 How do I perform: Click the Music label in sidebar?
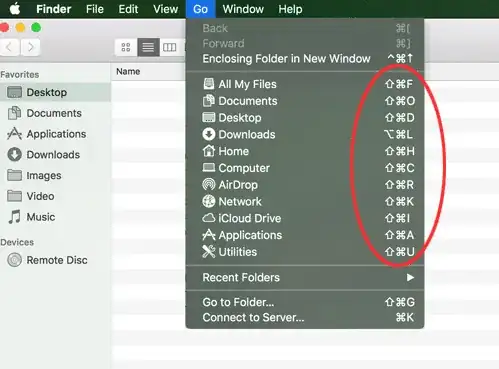pyautogui.click(x=41, y=217)
